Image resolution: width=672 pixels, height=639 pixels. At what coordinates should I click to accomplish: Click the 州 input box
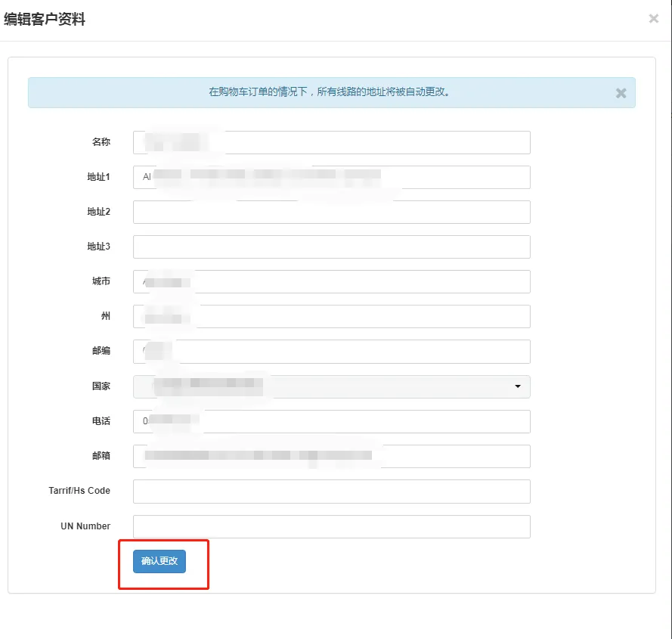point(332,317)
